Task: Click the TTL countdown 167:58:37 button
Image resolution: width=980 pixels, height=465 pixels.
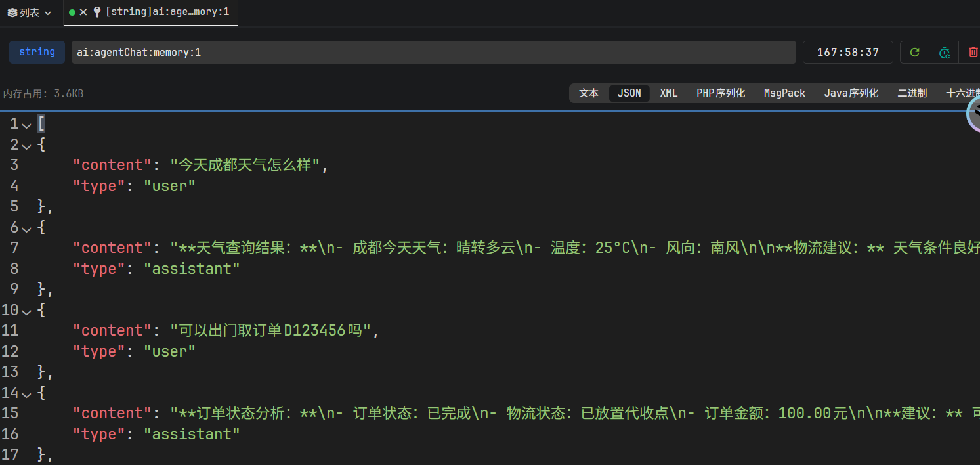Action: (x=847, y=52)
